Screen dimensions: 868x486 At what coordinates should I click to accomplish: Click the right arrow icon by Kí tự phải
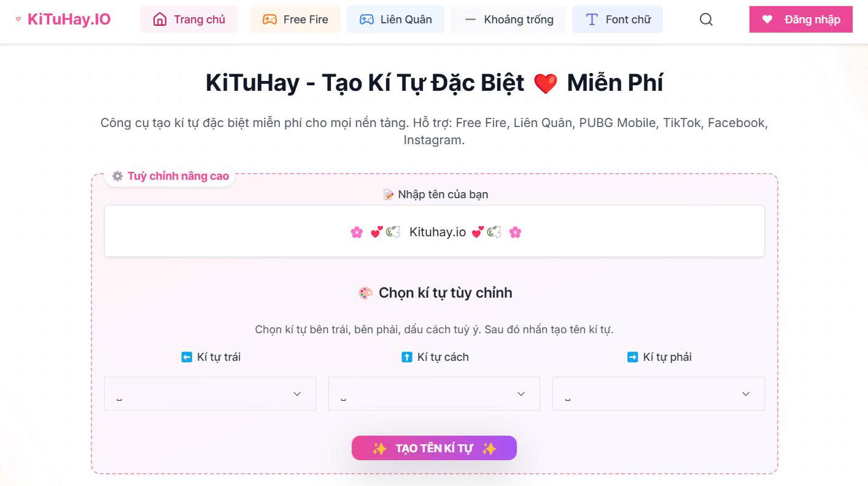pos(632,357)
